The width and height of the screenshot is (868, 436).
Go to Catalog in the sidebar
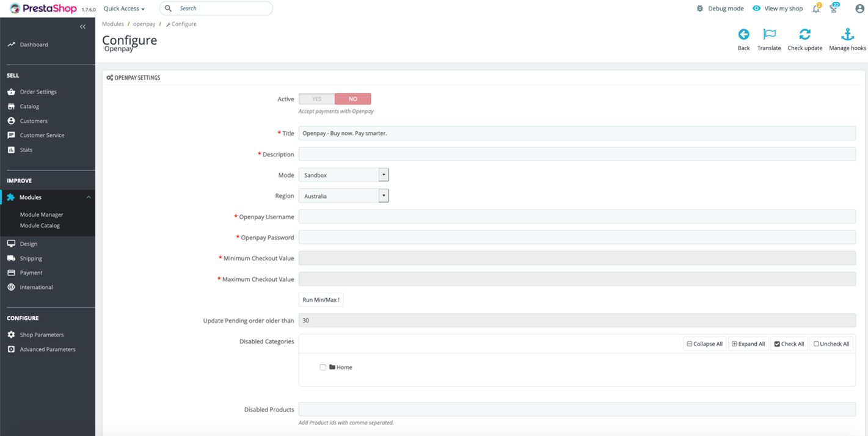(29, 106)
